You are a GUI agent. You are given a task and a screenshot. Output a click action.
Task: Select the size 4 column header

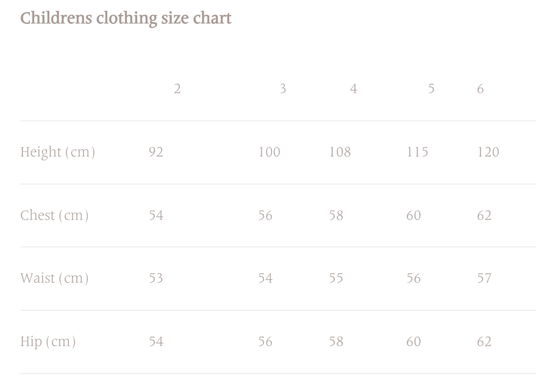(x=354, y=89)
